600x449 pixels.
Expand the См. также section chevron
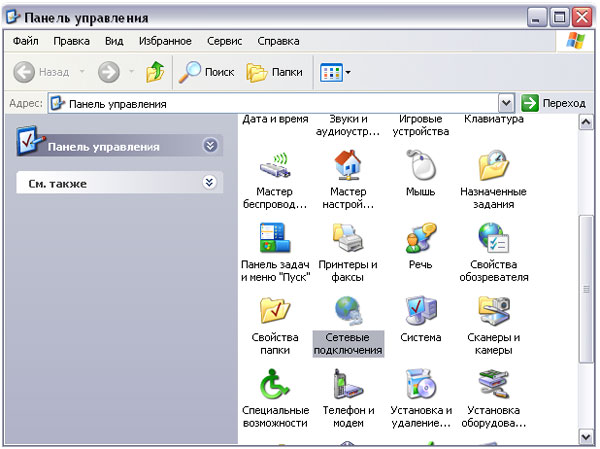tap(209, 183)
